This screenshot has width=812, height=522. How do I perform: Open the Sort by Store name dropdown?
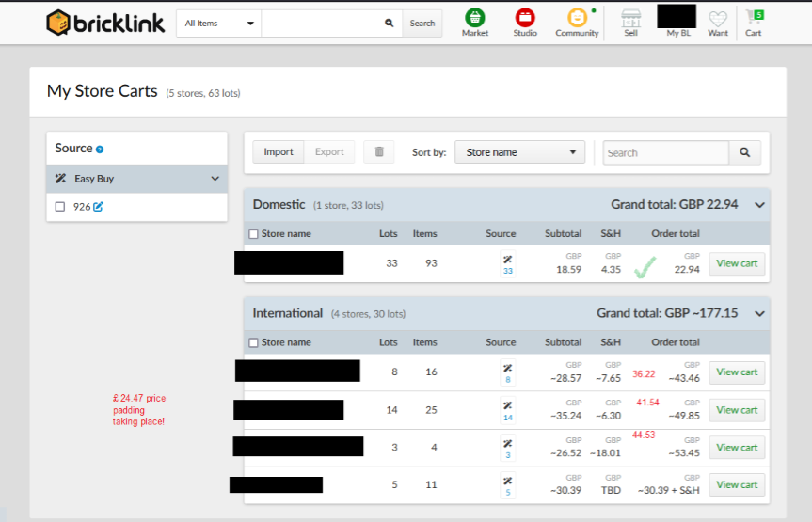519,152
